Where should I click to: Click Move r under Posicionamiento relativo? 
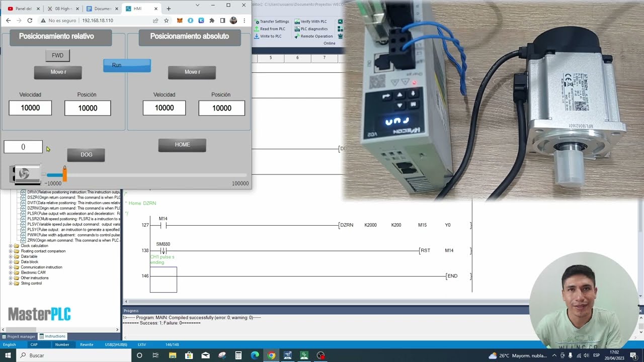click(x=58, y=72)
